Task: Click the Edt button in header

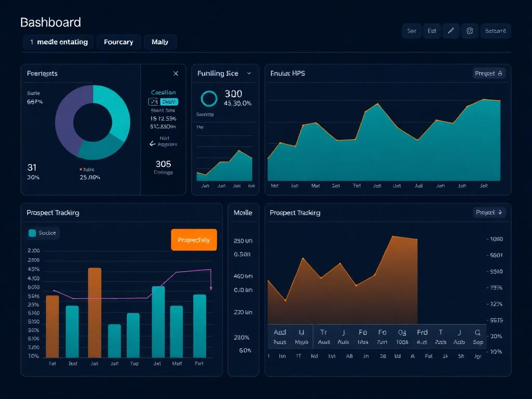Action: 432,31
